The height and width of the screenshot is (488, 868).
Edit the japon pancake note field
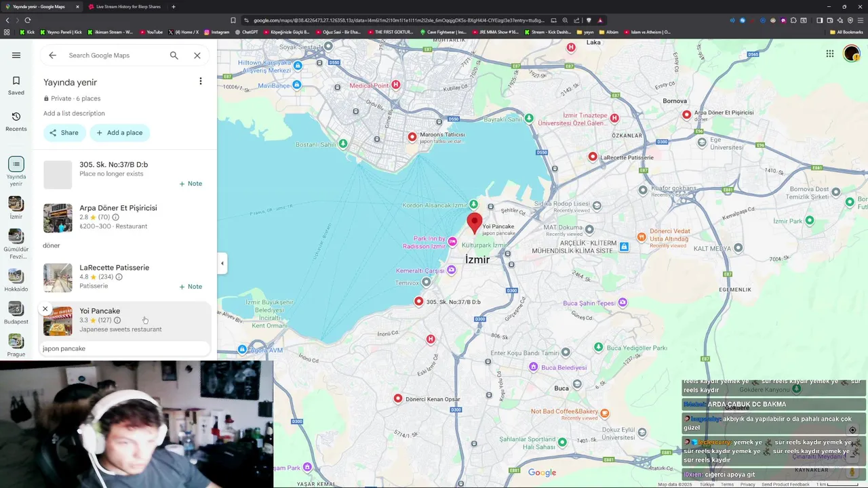pyautogui.click(x=125, y=348)
